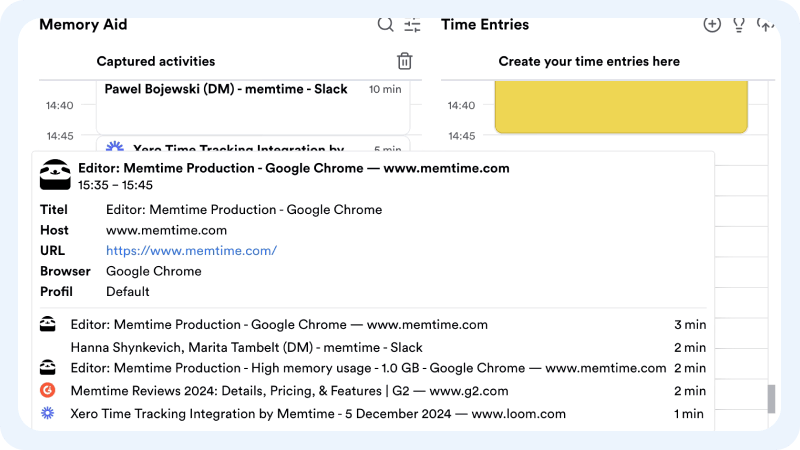The image size is (800, 450).
Task: Click the Loom icon on the 14:45 activity card
Action: 115,148
